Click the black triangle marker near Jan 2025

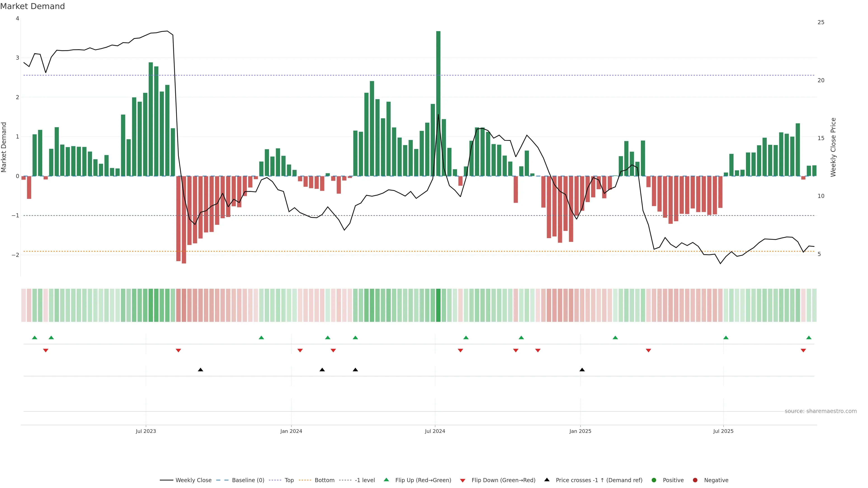[x=582, y=370]
